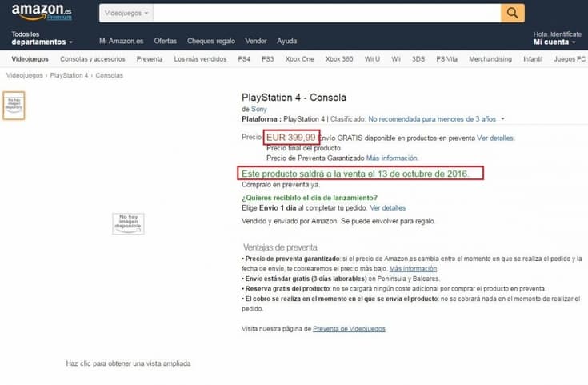Open Ayuda in the navigation bar

click(287, 41)
